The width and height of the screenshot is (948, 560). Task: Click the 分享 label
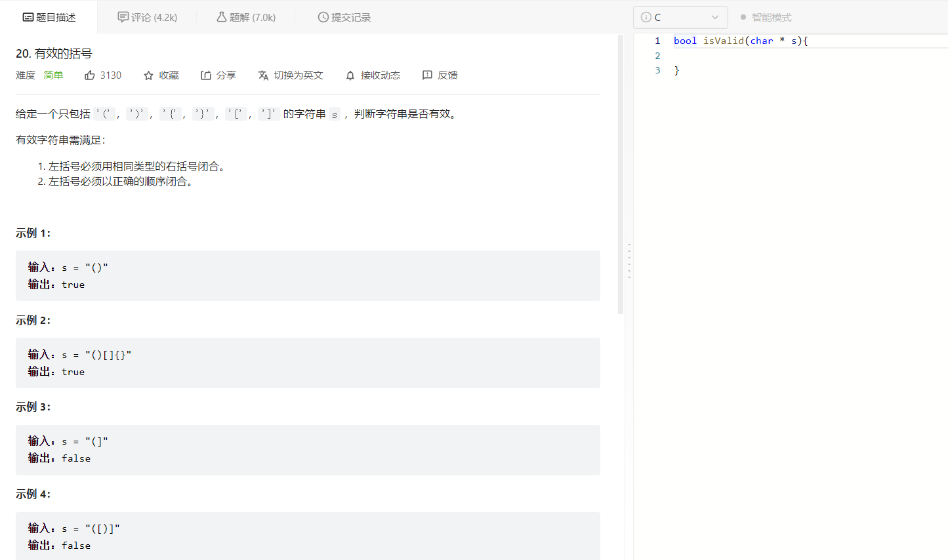coord(226,75)
